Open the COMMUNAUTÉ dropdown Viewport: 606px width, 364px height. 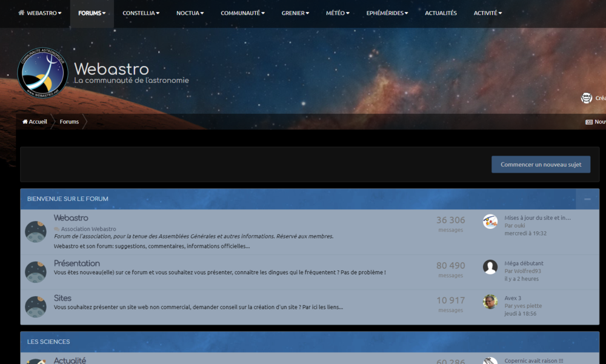coord(243,13)
